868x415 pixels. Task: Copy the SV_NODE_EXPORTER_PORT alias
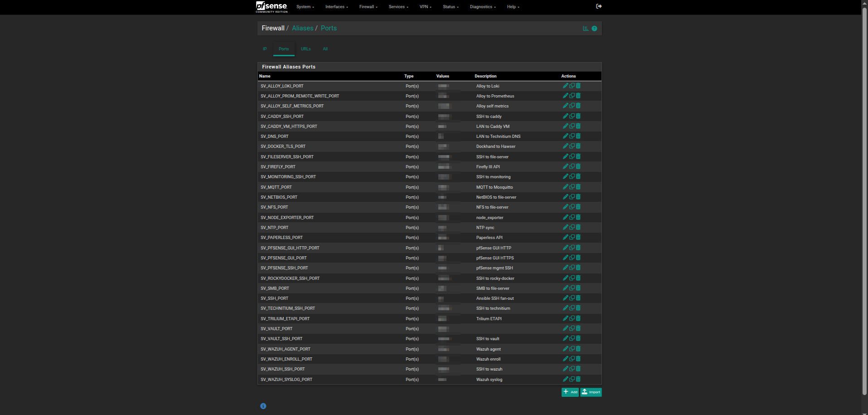pos(572,217)
